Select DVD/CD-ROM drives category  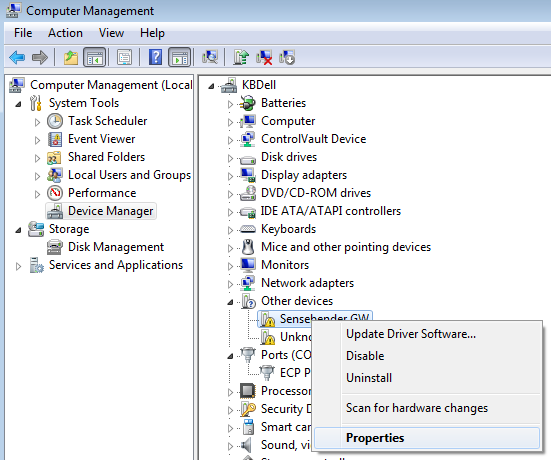point(316,193)
